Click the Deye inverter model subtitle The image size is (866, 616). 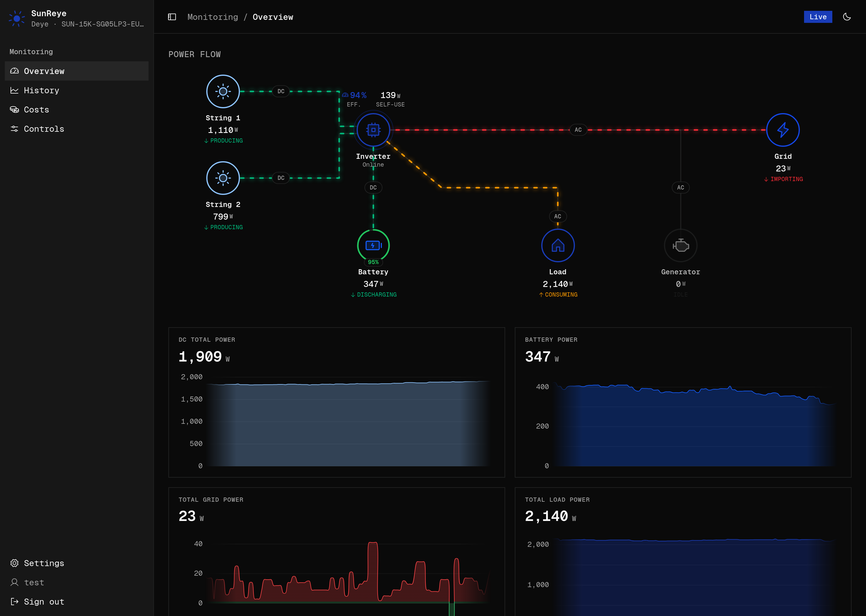(x=88, y=24)
